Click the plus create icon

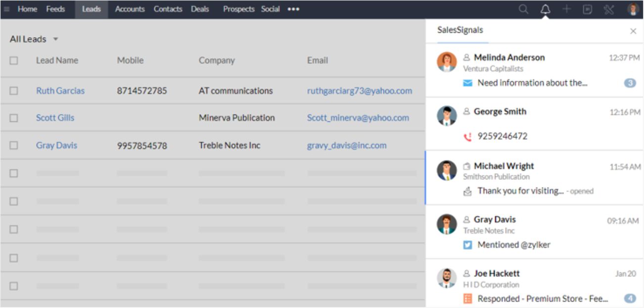point(566,9)
